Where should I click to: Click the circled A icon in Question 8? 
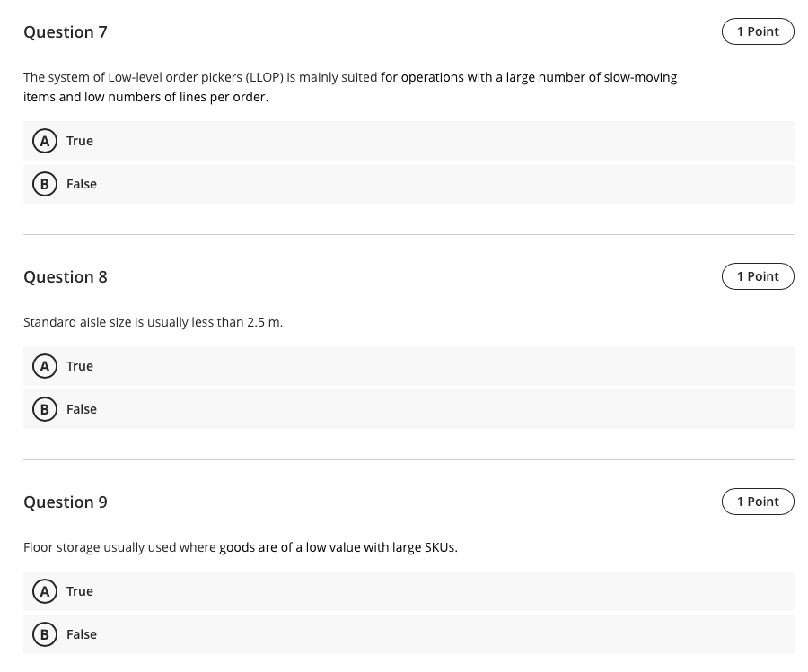tap(45, 366)
